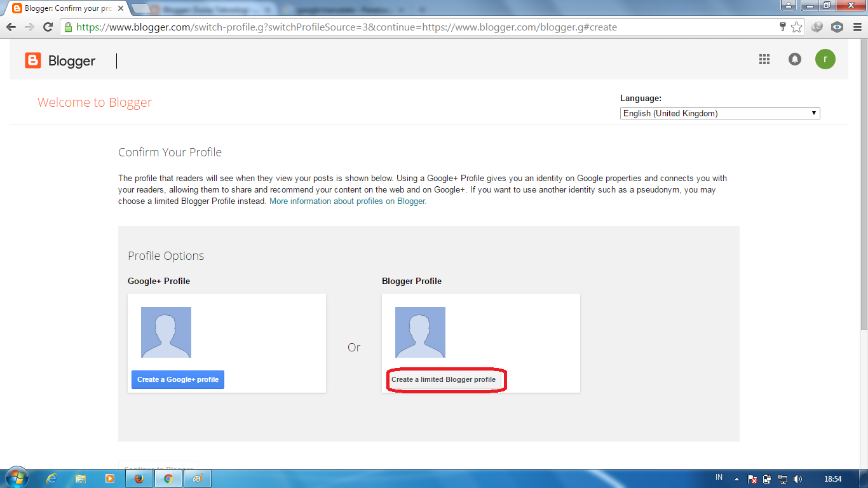
Task: Open More information about profiles link
Action: (348, 201)
